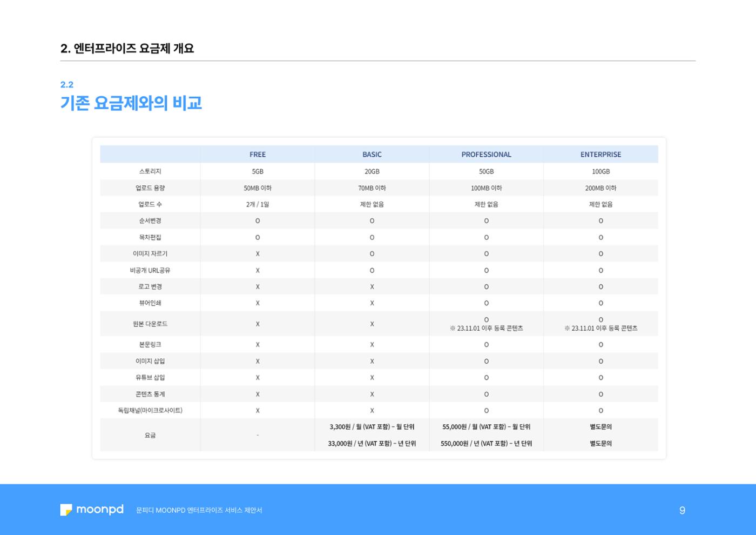Click the 33,000원 / 년 price text
The height and width of the screenshot is (535, 756).
tap(372, 443)
